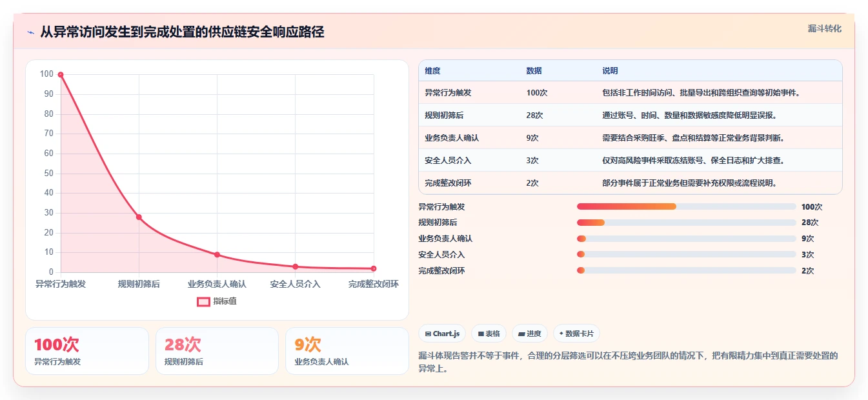This screenshot has height=400, width=868.
Task: Click the 表格 chip
Action: tap(489, 334)
